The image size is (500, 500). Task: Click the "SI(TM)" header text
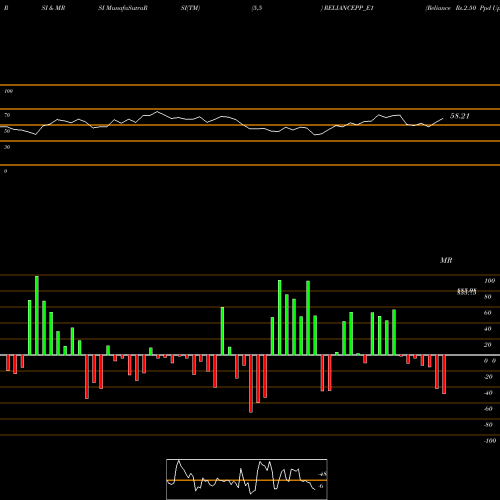point(190,8)
